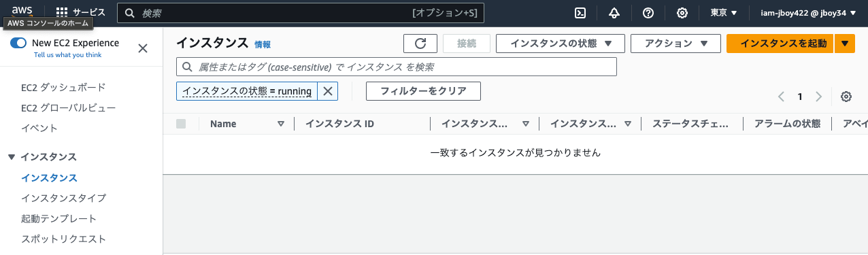868x255 pixels.
Task: Open イベント in the sidebar
Action: tap(39, 128)
